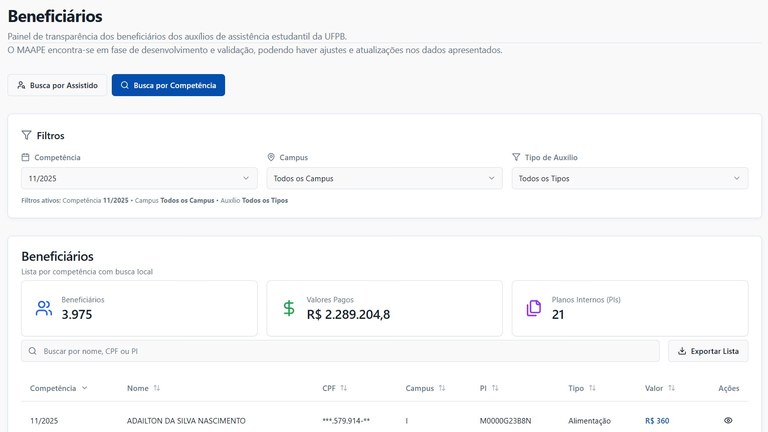
Task: Open the Todos os Tipos dropdown
Action: pyautogui.click(x=629, y=178)
